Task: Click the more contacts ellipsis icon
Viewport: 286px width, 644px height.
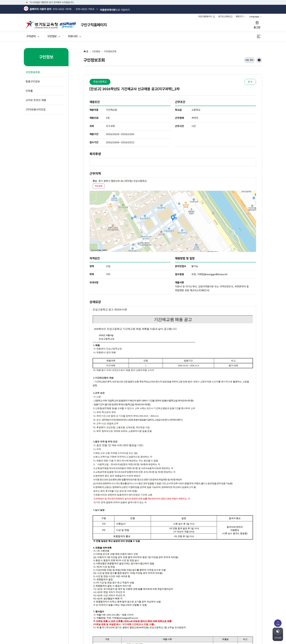Action: coord(97,9)
